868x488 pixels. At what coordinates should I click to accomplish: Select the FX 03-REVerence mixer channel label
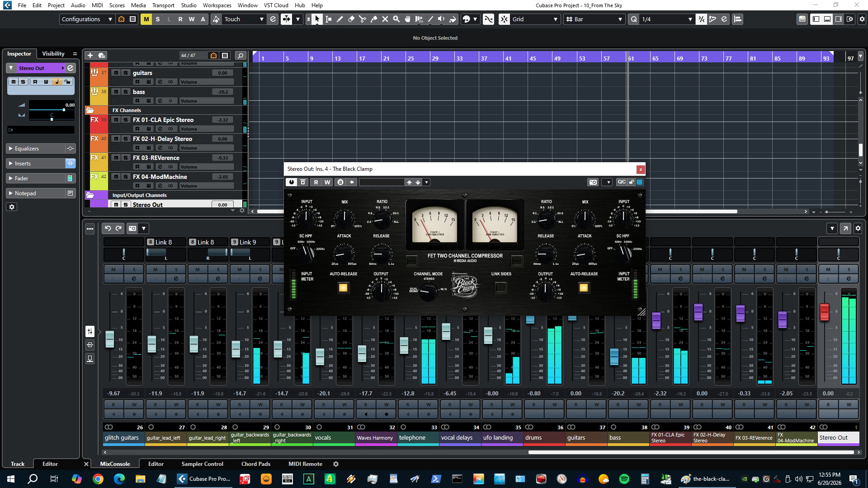755,438
